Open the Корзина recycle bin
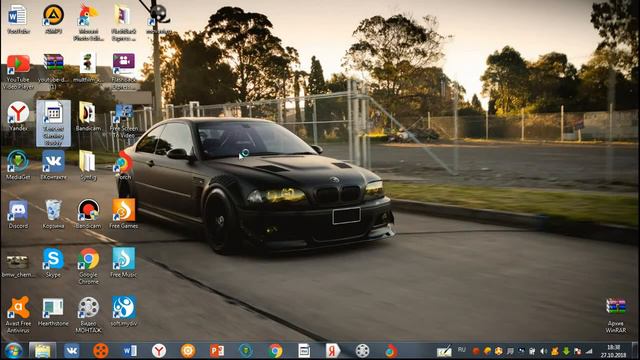 pyautogui.click(x=53, y=213)
